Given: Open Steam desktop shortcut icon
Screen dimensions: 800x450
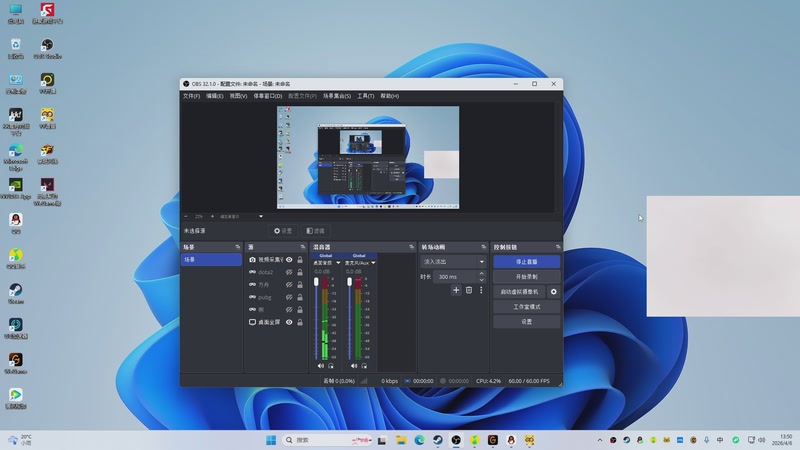Looking at the screenshot, I should pyautogui.click(x=16, y=291).
